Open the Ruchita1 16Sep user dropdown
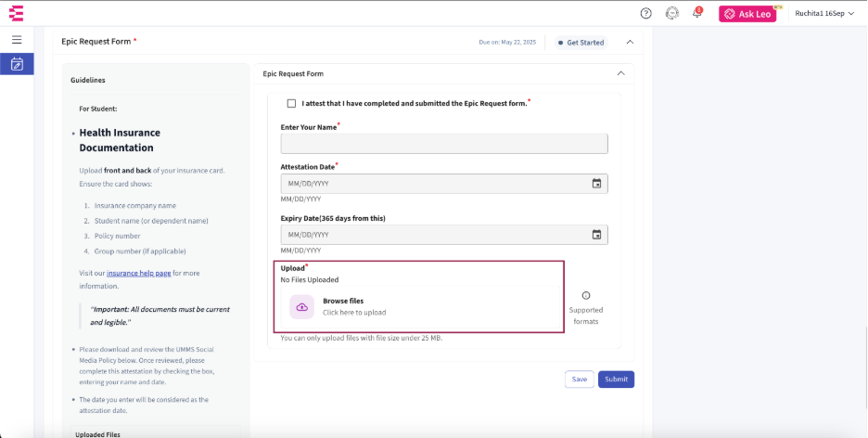868x438 pixels. click(824, 13)
